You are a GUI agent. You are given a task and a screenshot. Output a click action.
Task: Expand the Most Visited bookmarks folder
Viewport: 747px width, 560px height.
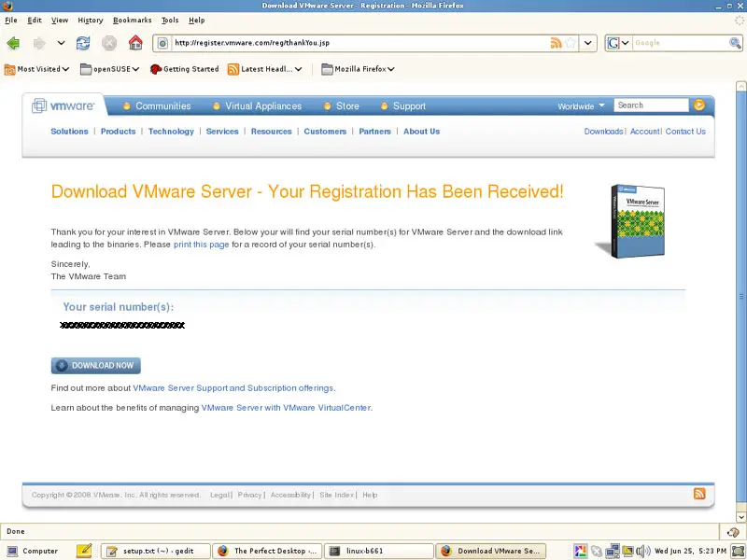36,69
